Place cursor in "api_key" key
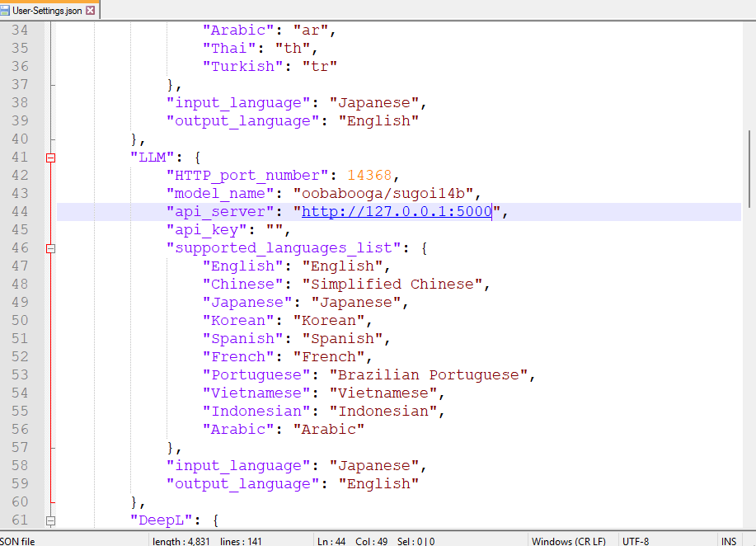756x546 pixels. tap(206, 229)
